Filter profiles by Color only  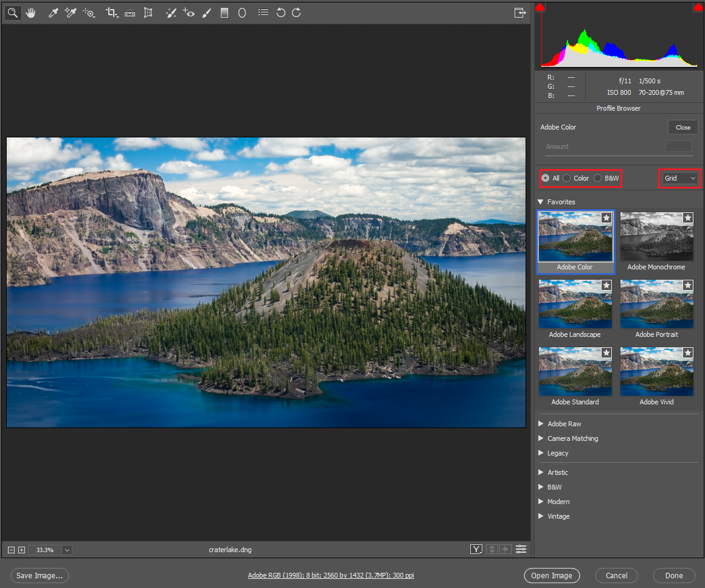tap(566, 178)
